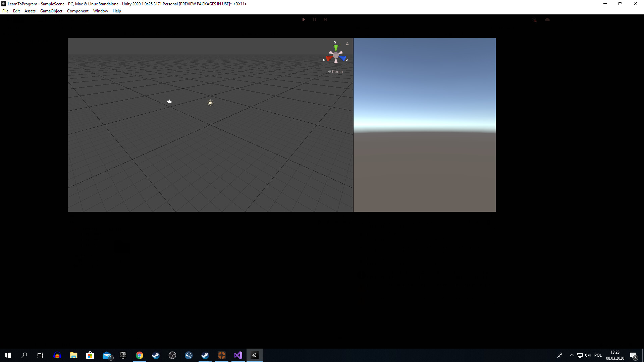644x362 pixels.
Task: Open Google Chrome from taskbar
Action: [139, 355]
